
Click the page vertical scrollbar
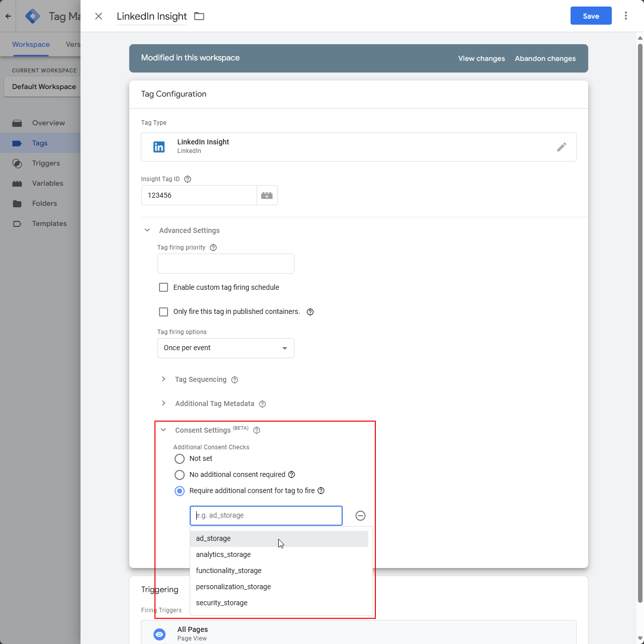click(x=640, y=322)
